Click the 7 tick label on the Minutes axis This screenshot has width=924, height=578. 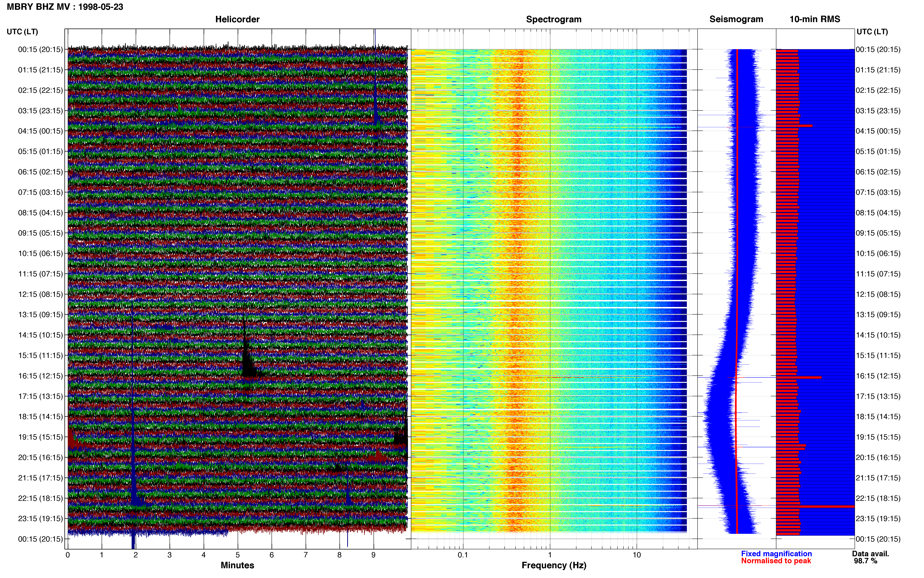306,555
